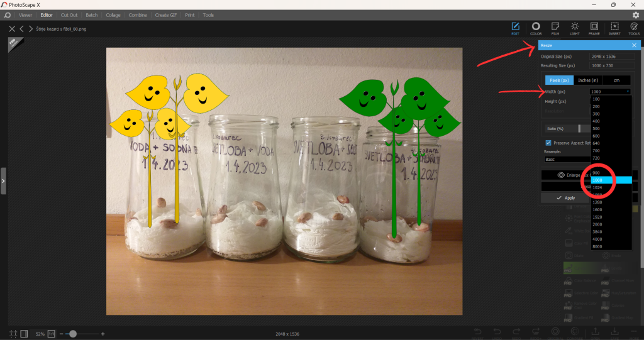644x362 pixels.
Task: Choose 2000 from width list
Action: coord(611,224)
